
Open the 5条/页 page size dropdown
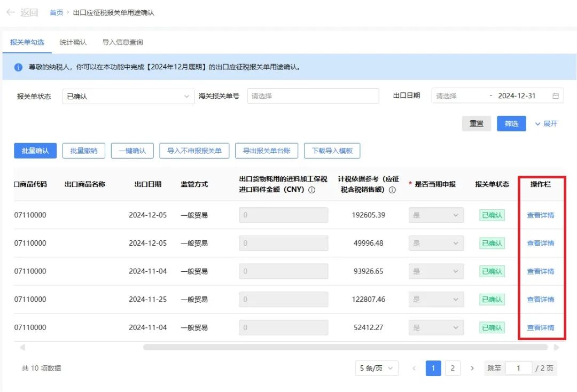(x=377, y=368)
